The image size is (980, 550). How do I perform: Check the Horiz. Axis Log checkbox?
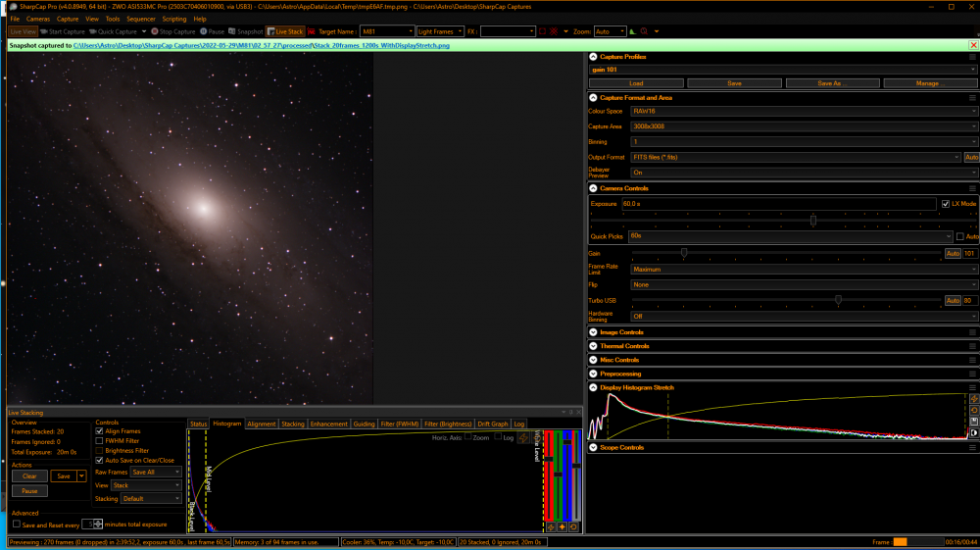(x=498, y=437)
